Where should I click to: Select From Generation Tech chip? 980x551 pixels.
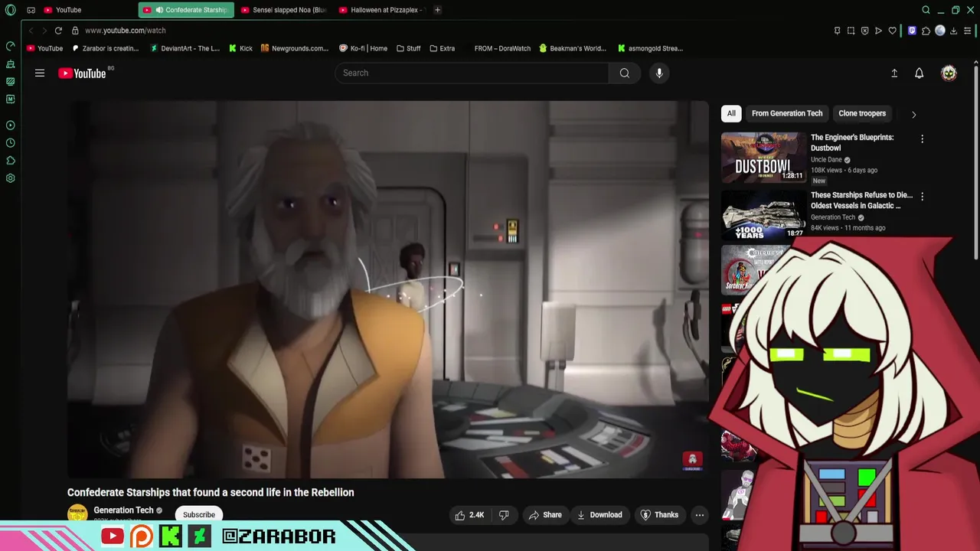coord(787,113)
